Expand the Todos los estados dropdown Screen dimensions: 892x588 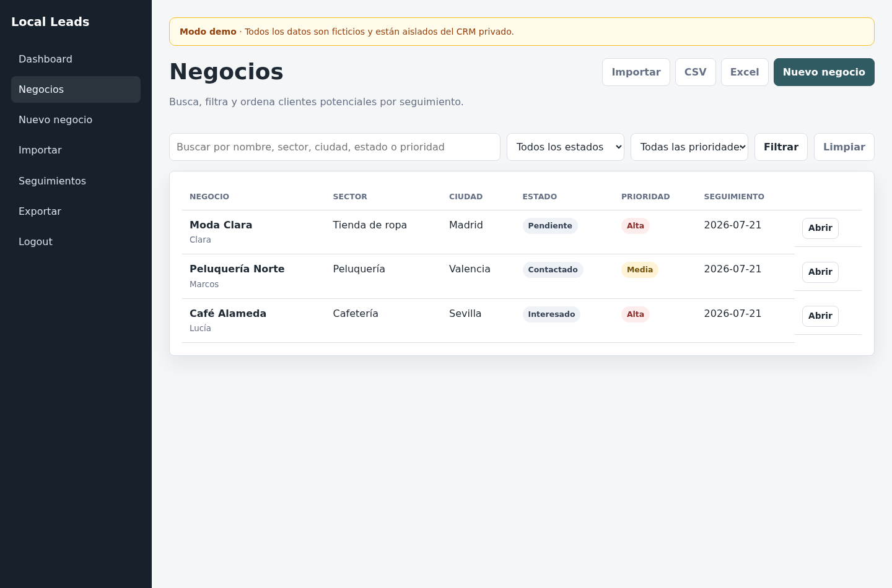click(566, 147)
